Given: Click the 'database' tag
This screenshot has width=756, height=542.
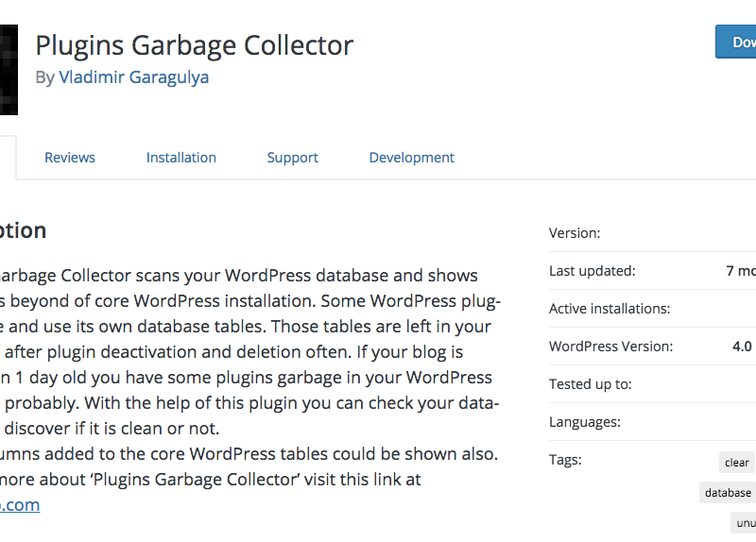Looking at the screenshot, I should point(728,492).
